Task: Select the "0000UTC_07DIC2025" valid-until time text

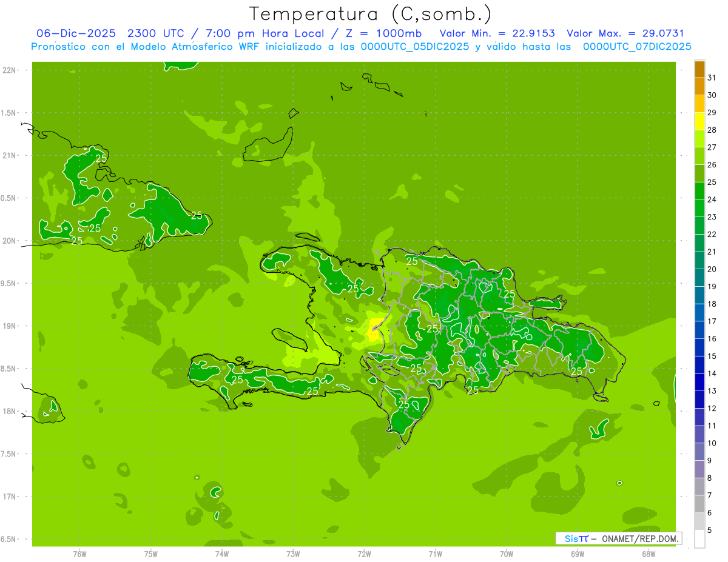Action: (x=637, y=47)
